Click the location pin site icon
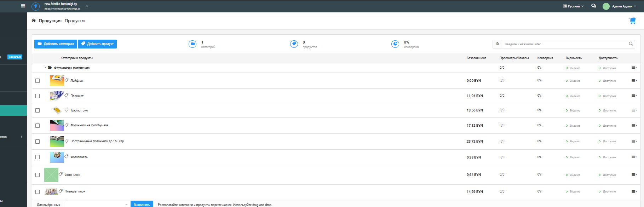This screenshot has height=207, width=644. (x=35, y=6)
